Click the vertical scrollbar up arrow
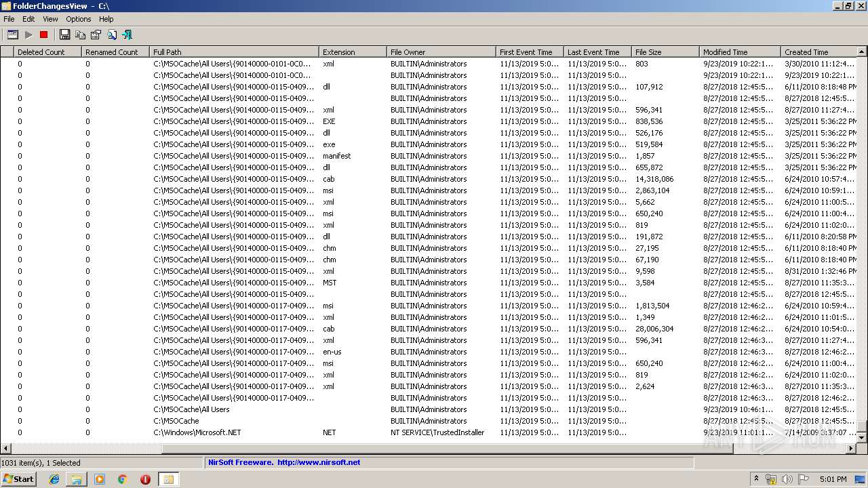 click(x=862, y=52)
